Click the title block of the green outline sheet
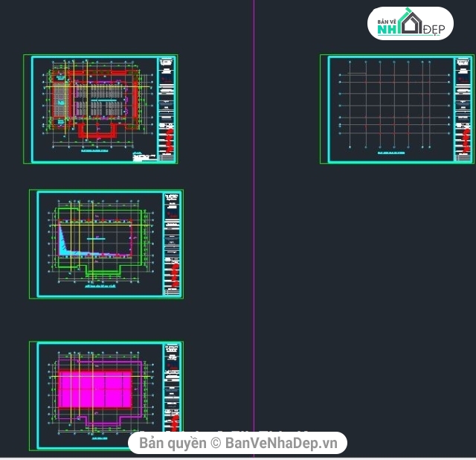This screenshot has height=460, width=476. pyautogui.click(x=172, y=244)
